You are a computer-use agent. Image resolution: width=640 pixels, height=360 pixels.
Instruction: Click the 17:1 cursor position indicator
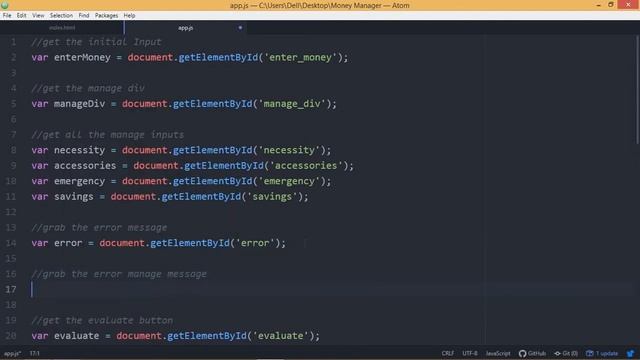pyautogui.click(x=34, y=353)
